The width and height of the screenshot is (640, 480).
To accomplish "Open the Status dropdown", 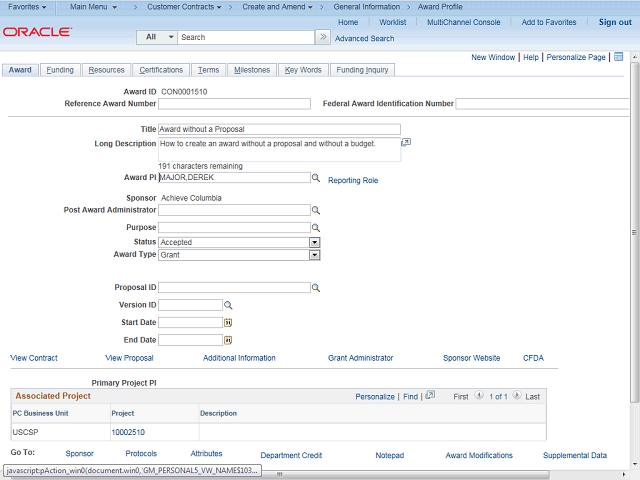I will 314,242.
